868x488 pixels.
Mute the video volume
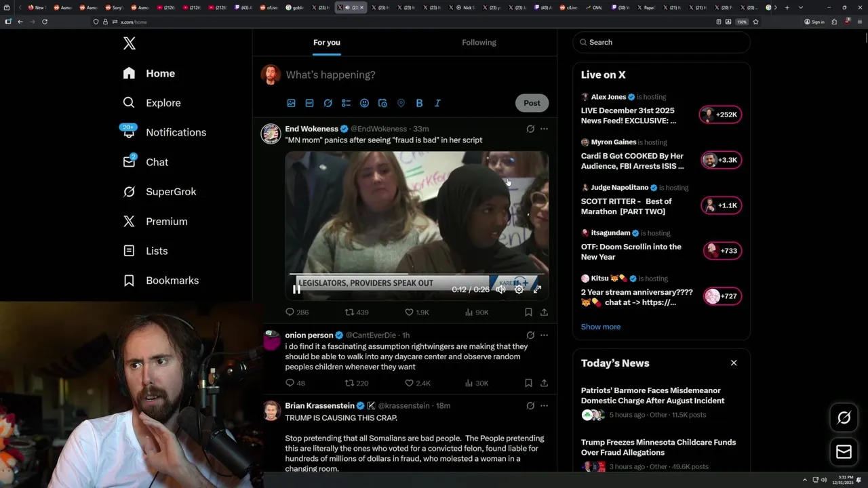(x=500, y=289)
